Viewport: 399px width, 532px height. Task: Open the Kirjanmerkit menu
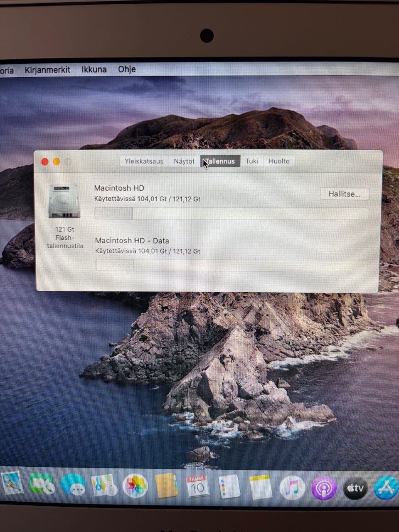click(x=47, y=70)
